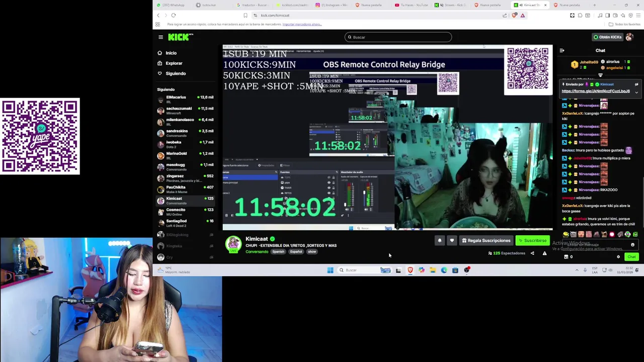Switch to Tu Haces - YouTube tab
This screenshot has height=362, width=644.
[x=412, y=5]
